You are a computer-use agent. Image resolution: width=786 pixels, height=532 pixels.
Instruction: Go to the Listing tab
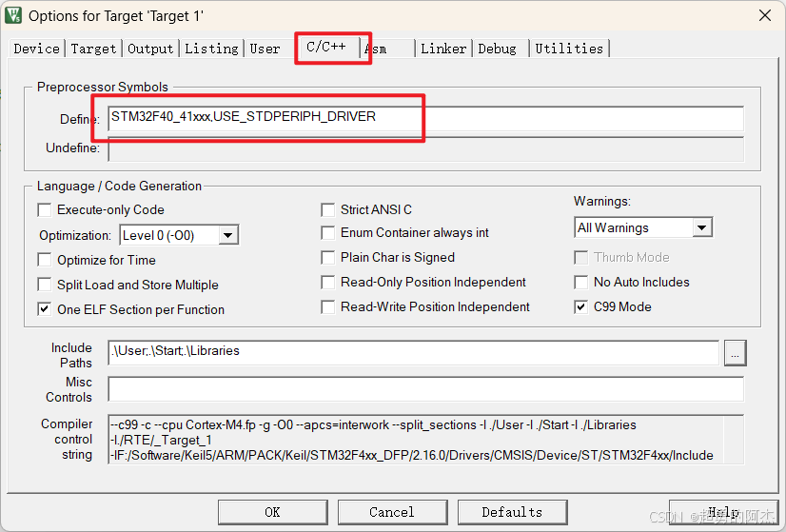[x=211, y=49]
